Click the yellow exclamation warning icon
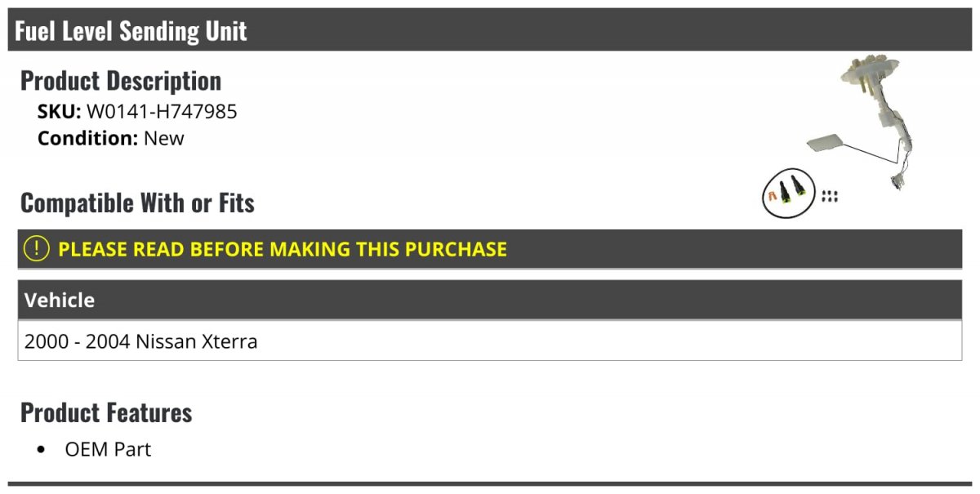 pos(37,248)
